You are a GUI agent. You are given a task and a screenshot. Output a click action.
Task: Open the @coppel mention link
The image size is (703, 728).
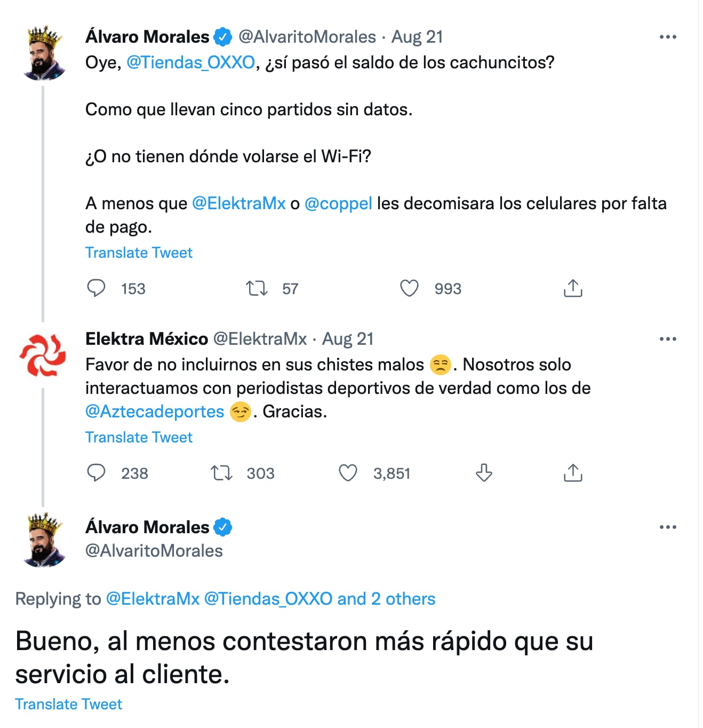click(338, 203)
